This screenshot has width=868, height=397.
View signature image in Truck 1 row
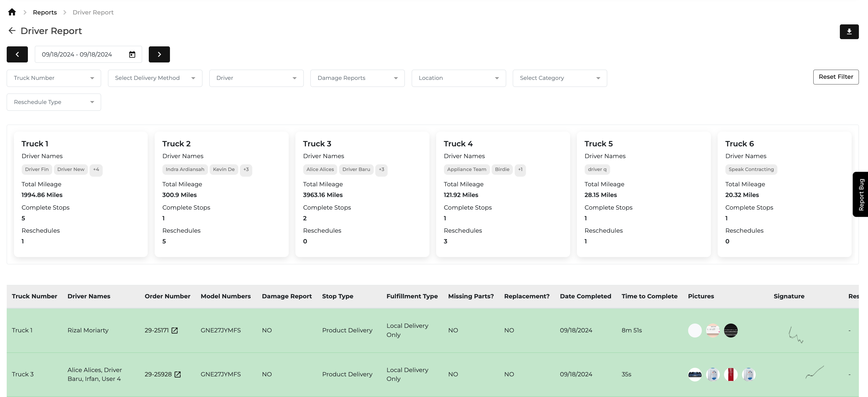click(x=796, y=334)
